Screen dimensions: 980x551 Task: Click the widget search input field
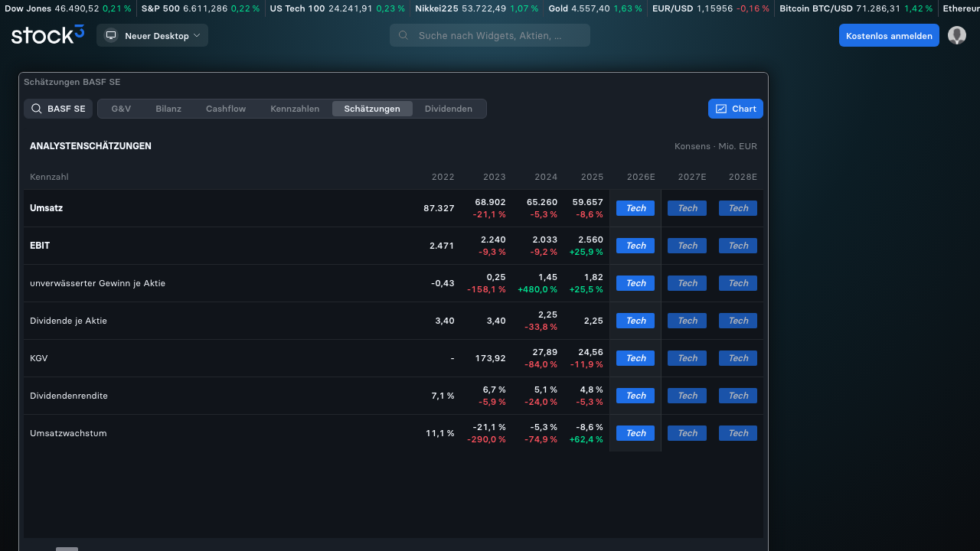point(490,35)
